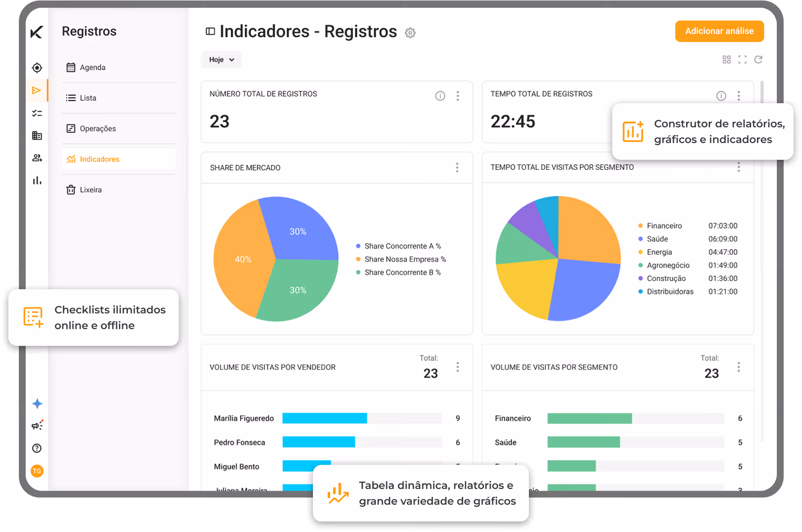Click Pedro Fonseca's visit bar
Viewport: 802px width, 532px height.
coord(319,442)
